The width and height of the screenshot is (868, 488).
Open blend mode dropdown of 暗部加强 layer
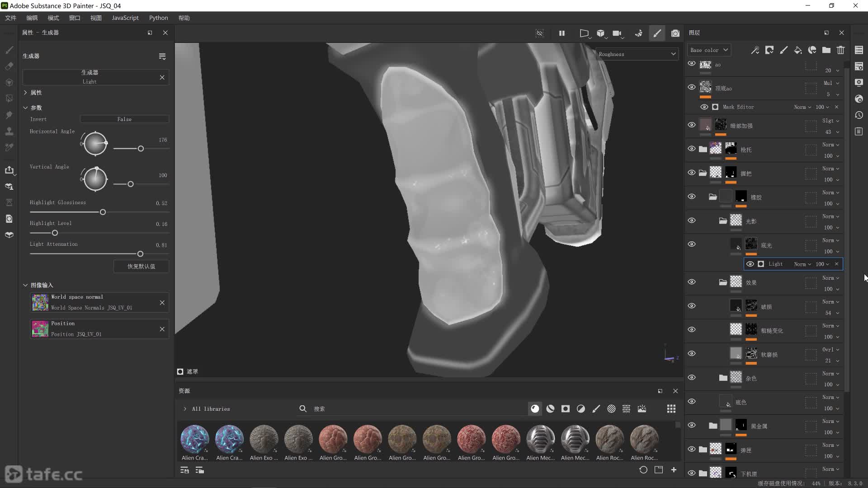click(x=831, y=121)
